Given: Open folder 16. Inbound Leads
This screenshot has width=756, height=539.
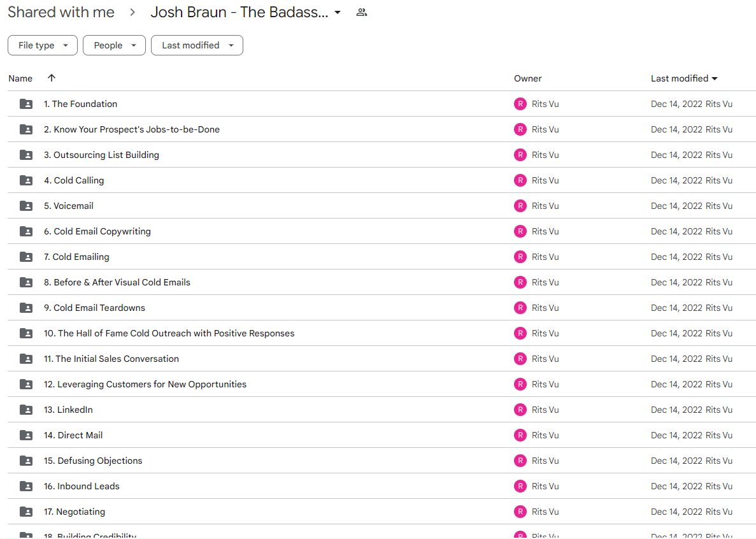Looking at the screenshot, I should 82,486.
